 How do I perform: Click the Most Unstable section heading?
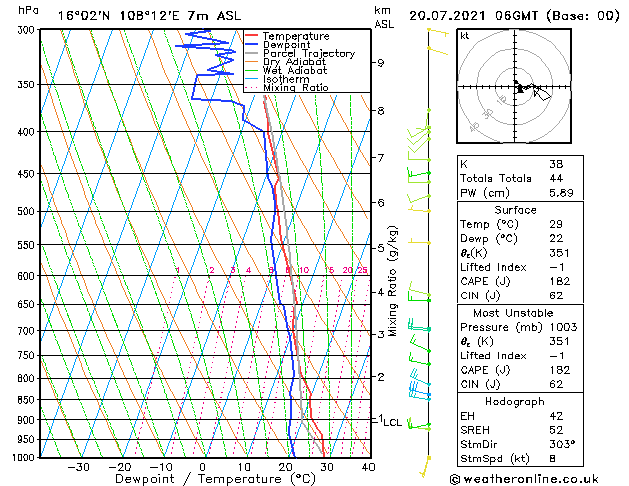pyautogui.click(x=513, y=313)
